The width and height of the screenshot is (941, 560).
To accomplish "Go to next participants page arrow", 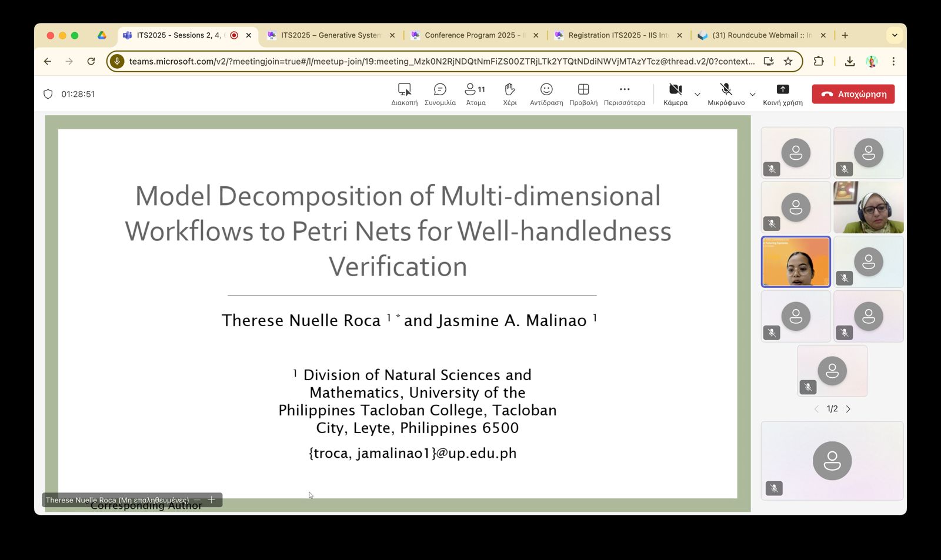I will [x=848, y=409].
